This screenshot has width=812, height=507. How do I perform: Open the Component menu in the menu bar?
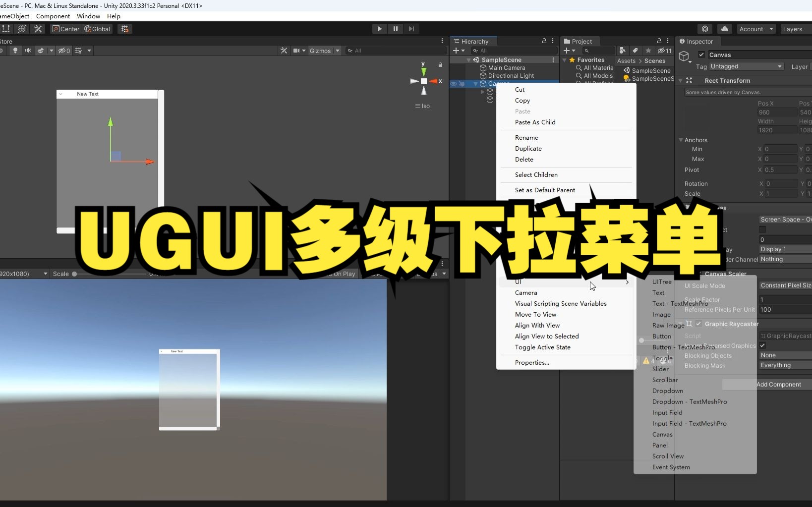pyautogui.click(x=53, y=16)
